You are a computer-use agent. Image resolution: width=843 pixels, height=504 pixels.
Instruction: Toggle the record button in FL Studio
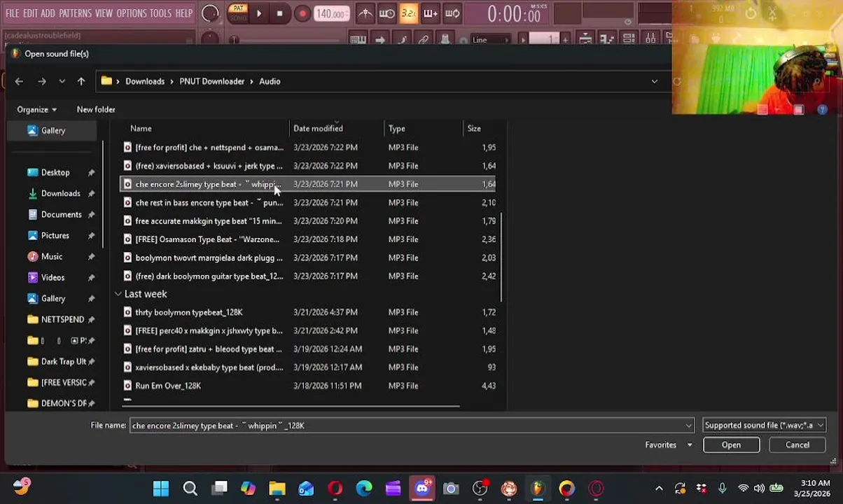pos(302,13)
